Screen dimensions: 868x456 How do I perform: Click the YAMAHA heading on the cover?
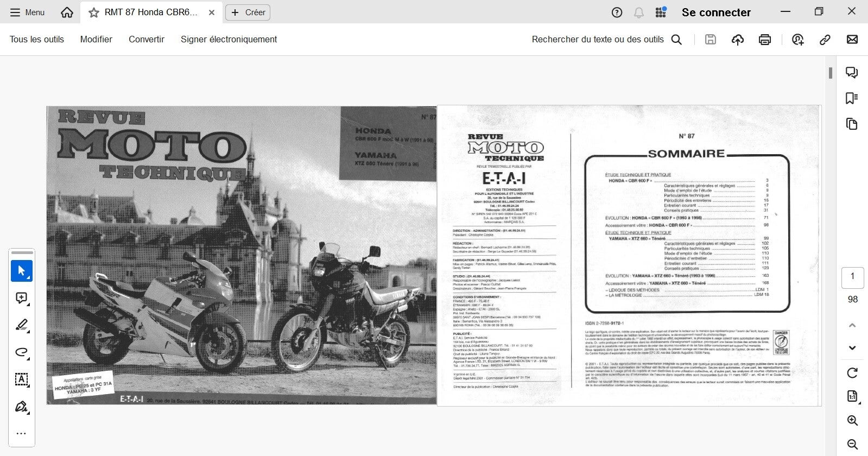click(x=376, y=155)
